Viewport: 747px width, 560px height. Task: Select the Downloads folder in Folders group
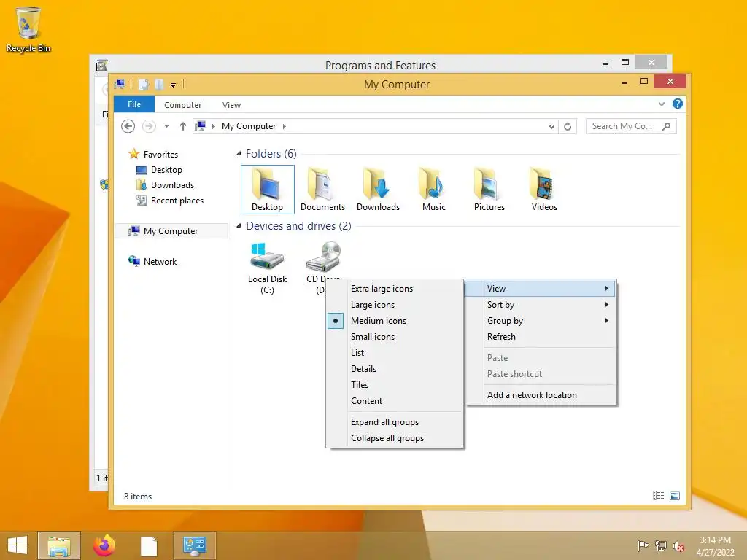(x=378, y=189)
